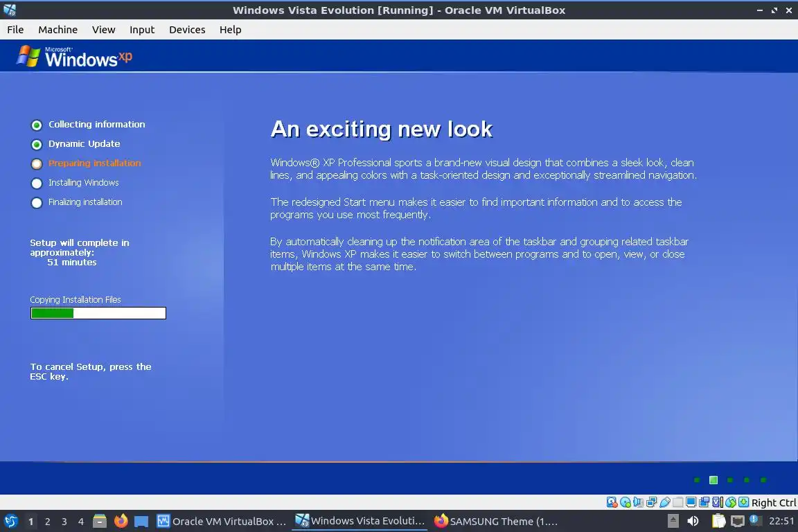
Task: Open the Devices menu
Action: click(x=187, y=30)
